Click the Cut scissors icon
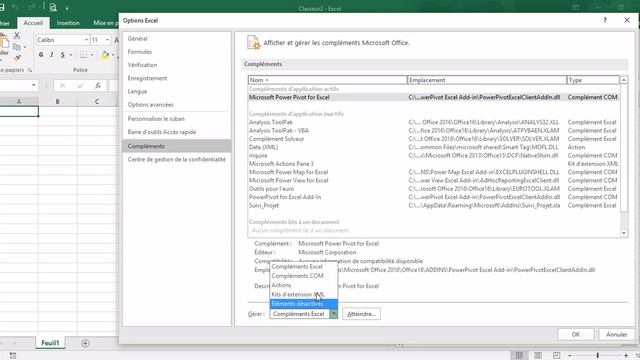This screenshot has width=640, height=360. [17, 36]
